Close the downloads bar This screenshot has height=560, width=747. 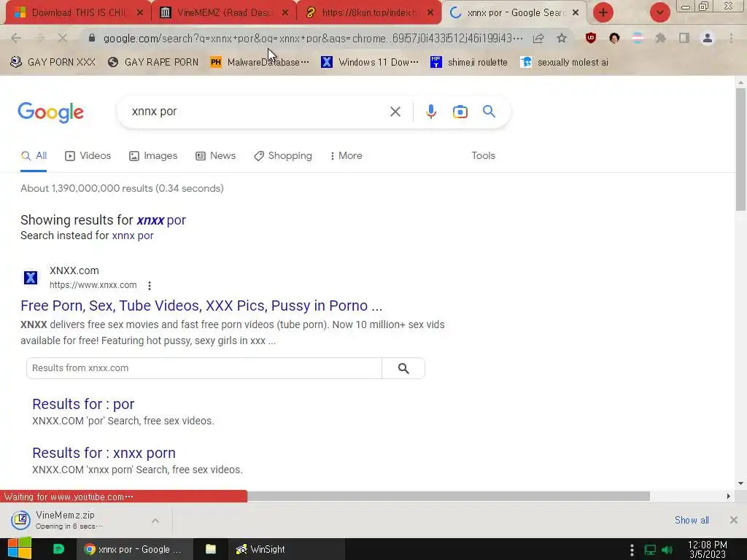[x=734, y=520]
